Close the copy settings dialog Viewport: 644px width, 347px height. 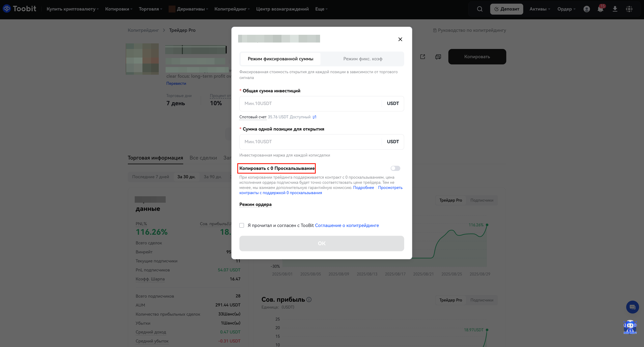coord(400,39)
